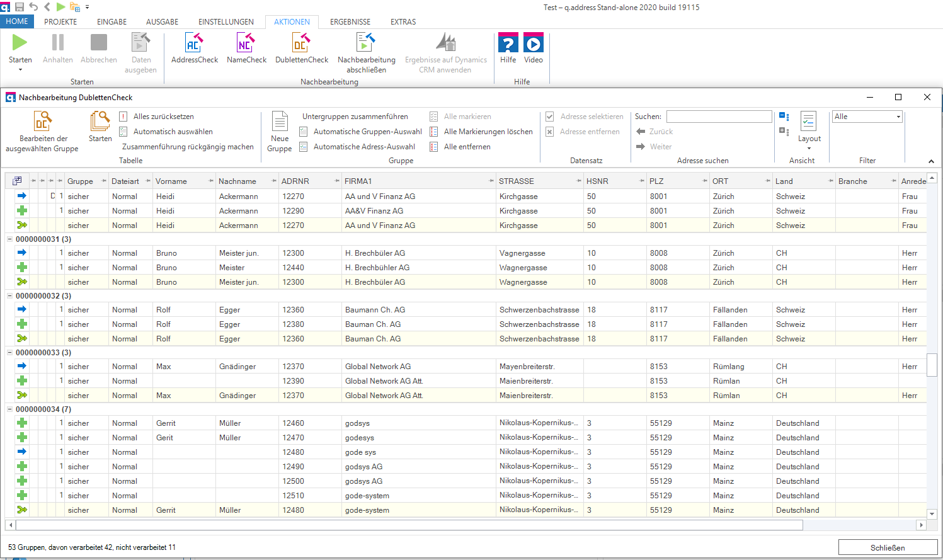The image size is (943, 560).
Task: Switch to the EINGABE tab
Action: coord(112,21)
